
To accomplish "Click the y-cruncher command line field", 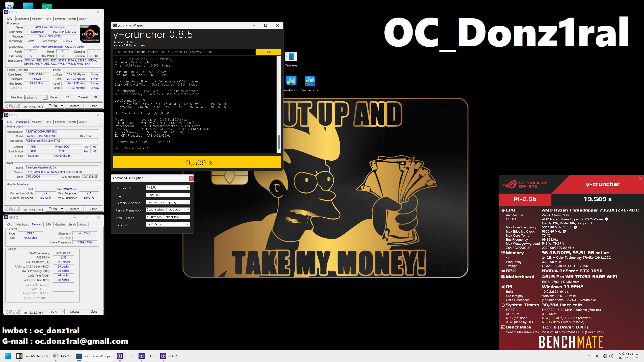I will click(x=184, y=52).
